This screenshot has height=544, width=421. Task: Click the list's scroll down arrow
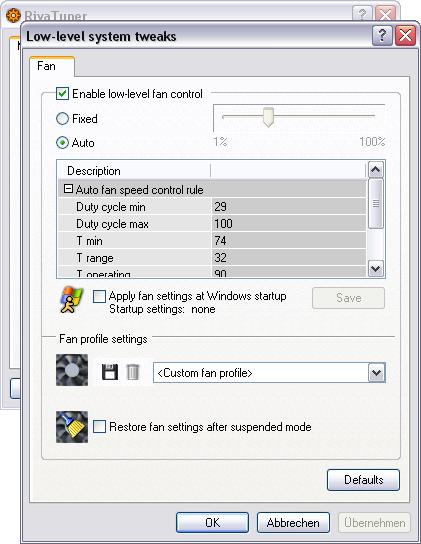click(x=376, y=269)
